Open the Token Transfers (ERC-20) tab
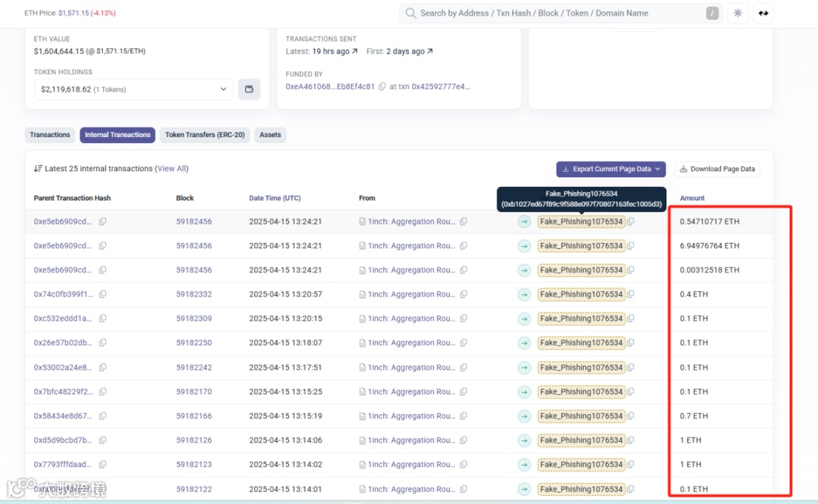This screenshot has width=818, height=504. 205,135
